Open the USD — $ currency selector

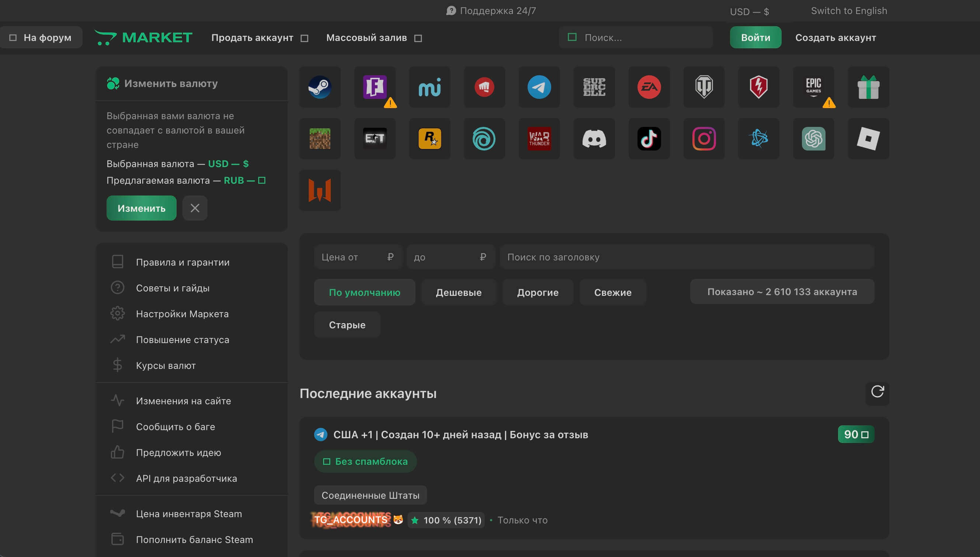click(749, 12)
